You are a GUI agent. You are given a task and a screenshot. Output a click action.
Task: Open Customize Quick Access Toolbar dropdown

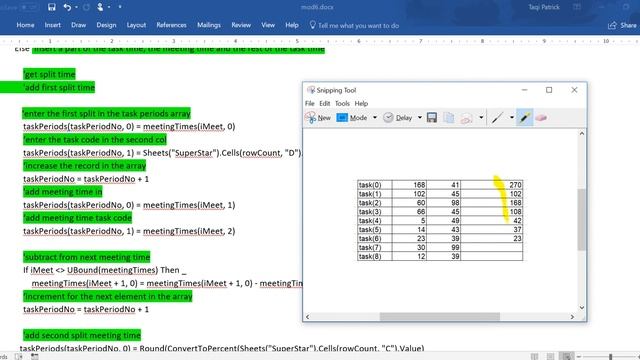click(120, 7)
